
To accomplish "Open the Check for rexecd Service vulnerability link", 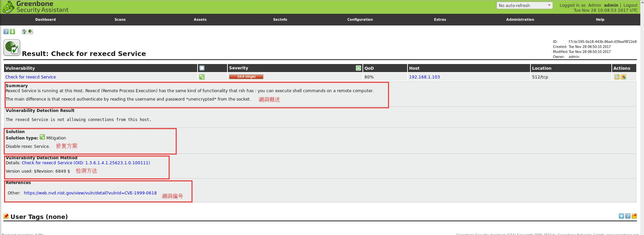I will [31, 77].
